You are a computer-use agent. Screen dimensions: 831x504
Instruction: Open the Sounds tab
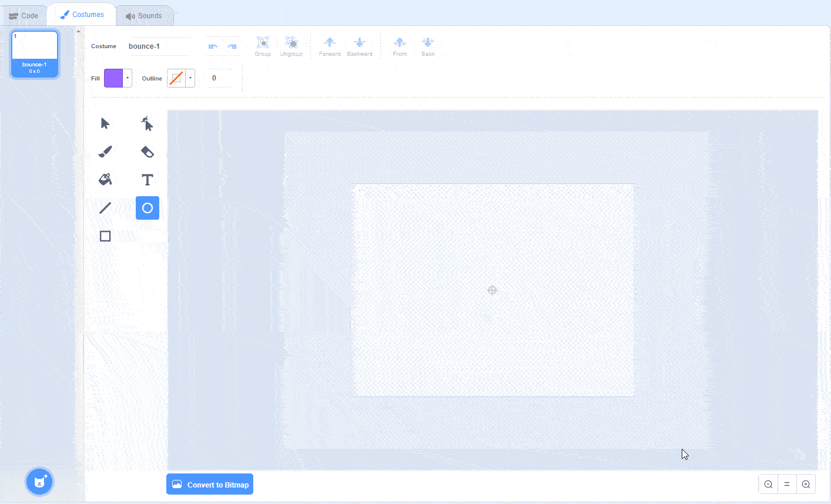[x=145, y=15]
